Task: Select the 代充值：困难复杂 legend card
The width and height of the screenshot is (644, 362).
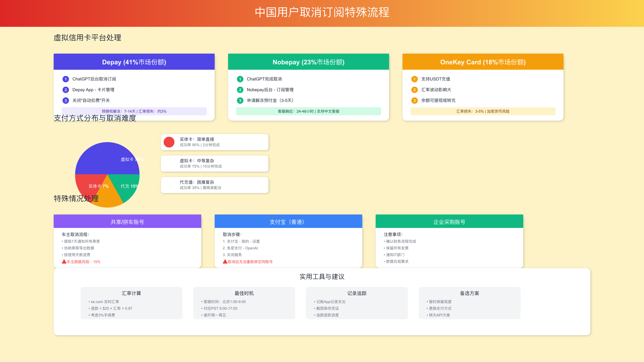Action: coord(215,185)
